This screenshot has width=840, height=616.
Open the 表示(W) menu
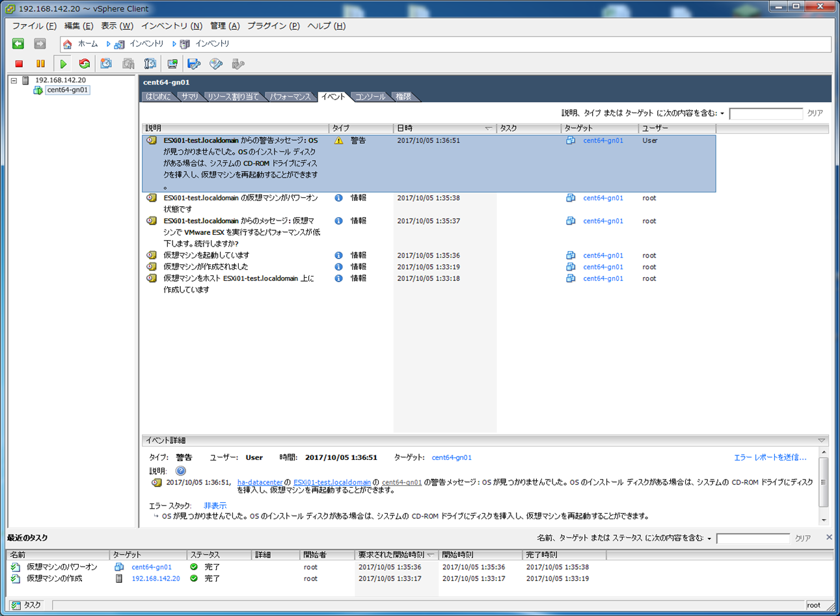tap(117, 26)
